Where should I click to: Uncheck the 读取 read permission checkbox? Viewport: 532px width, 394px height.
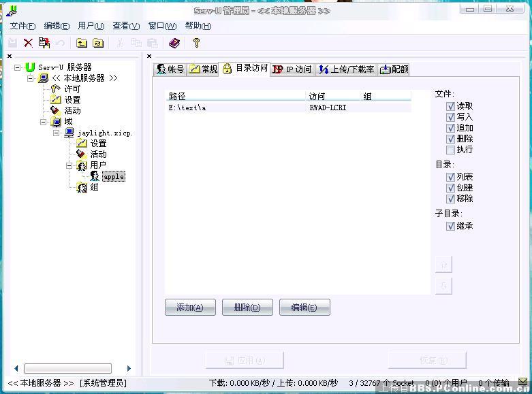(x=450, y=106)
